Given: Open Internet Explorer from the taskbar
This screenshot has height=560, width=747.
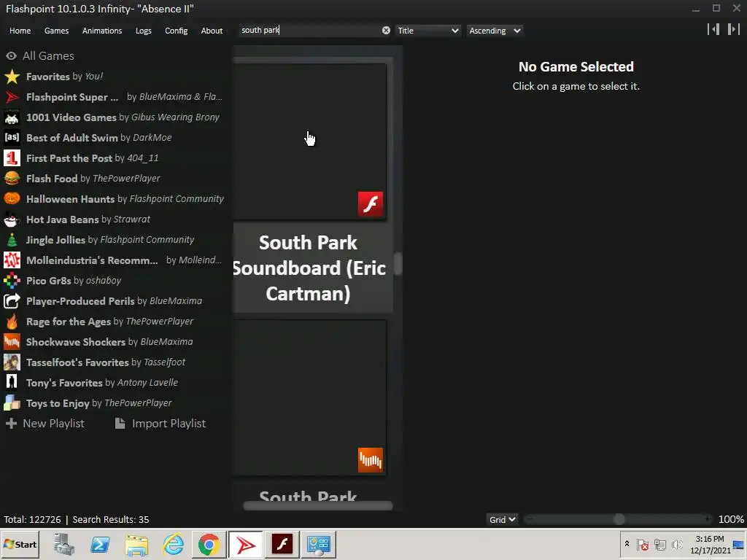Looking at the screenshot, I should click(173, 544).
